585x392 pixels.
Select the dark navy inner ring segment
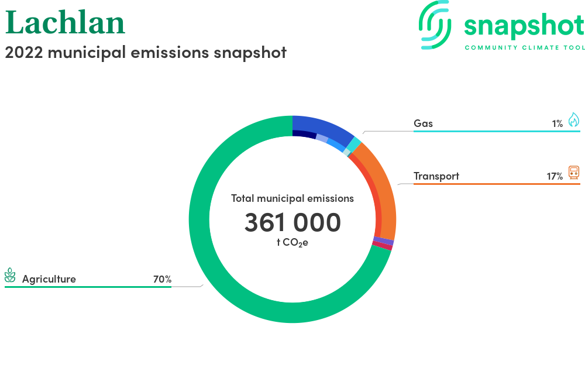pos(304,134)
